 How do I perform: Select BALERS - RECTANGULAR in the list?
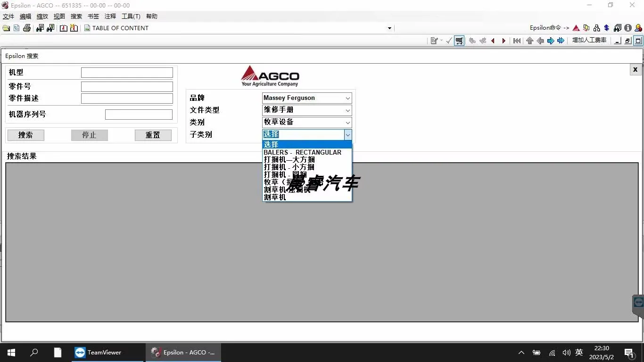point(307,152)
